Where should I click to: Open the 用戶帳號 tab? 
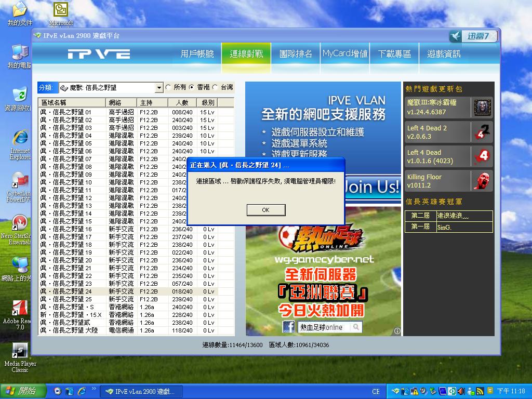[197, 54]
